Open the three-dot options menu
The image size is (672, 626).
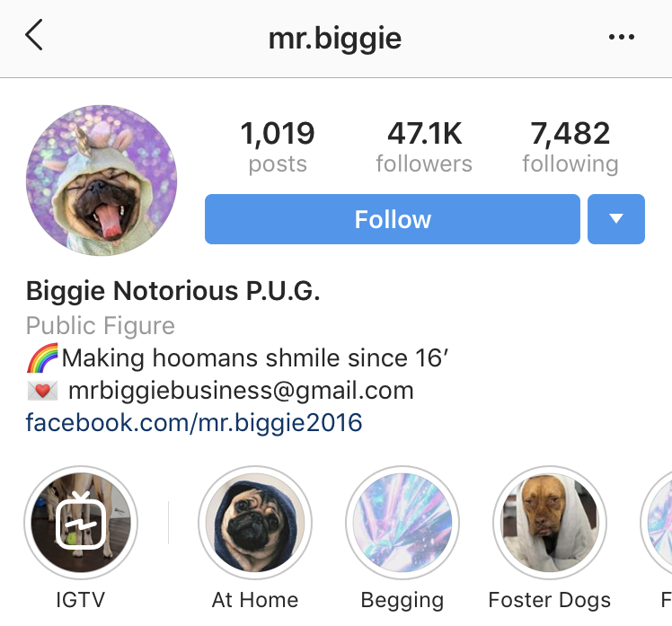(622, 37)
